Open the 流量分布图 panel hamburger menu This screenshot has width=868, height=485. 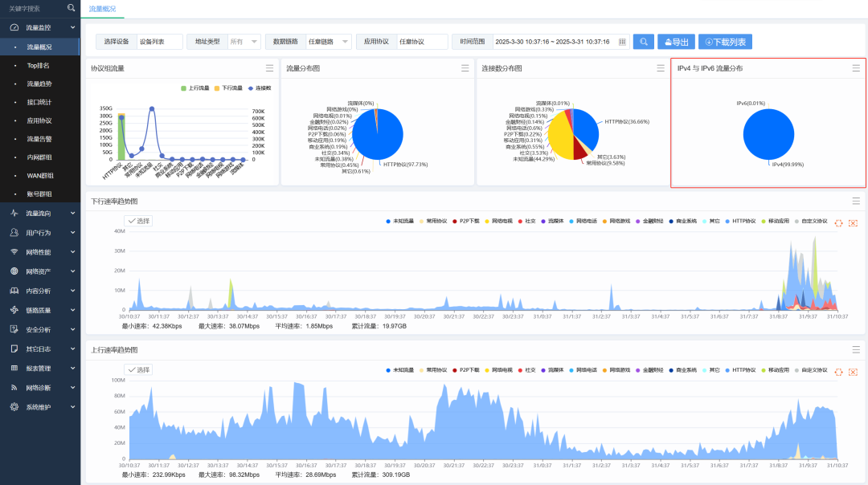465,68
